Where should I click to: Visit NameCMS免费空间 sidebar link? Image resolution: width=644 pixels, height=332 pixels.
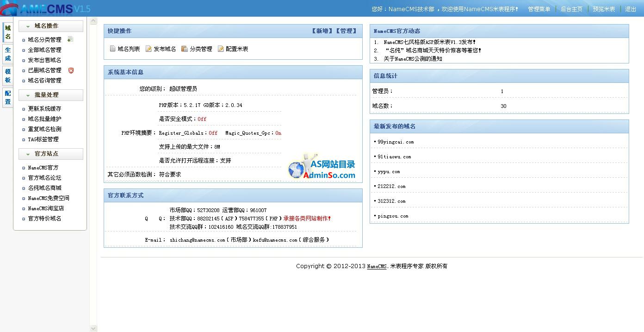(x=49, y=198)
